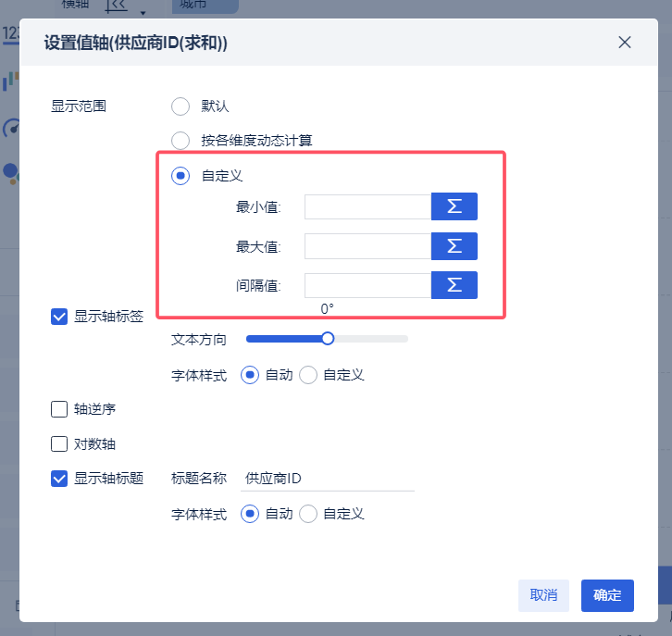Tick the 对数轴 checkbox

pos(59,443)
